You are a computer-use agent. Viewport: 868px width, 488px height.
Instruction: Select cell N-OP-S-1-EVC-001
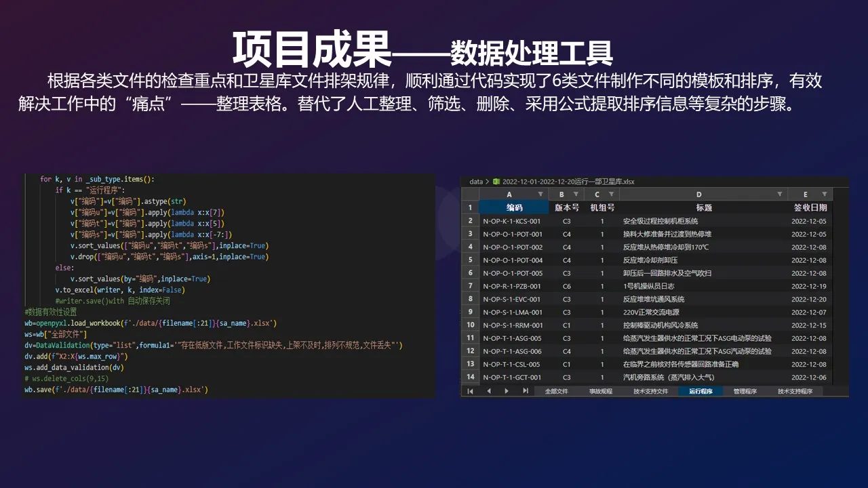[x=514, y=299]
